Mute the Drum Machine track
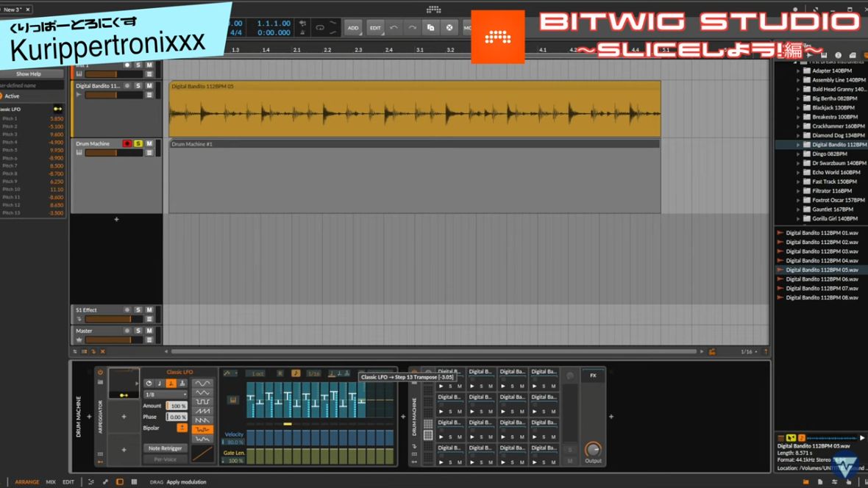Image resolution: width=868 pixels, height=488 pixels. point(149,144)
